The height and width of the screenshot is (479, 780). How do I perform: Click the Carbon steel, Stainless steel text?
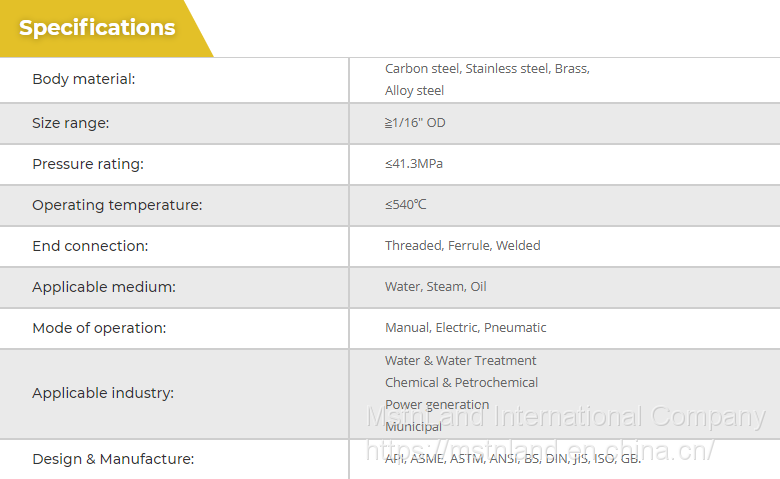point(487,69)
